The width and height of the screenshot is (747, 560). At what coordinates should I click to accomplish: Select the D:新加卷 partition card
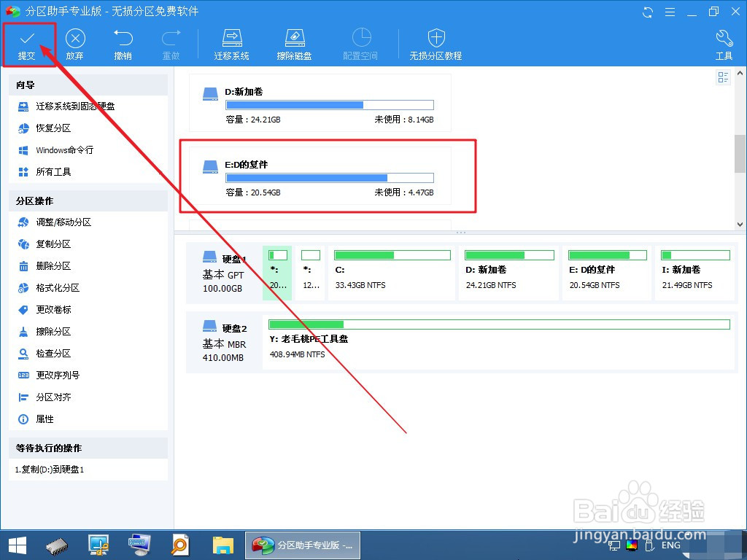320,103
